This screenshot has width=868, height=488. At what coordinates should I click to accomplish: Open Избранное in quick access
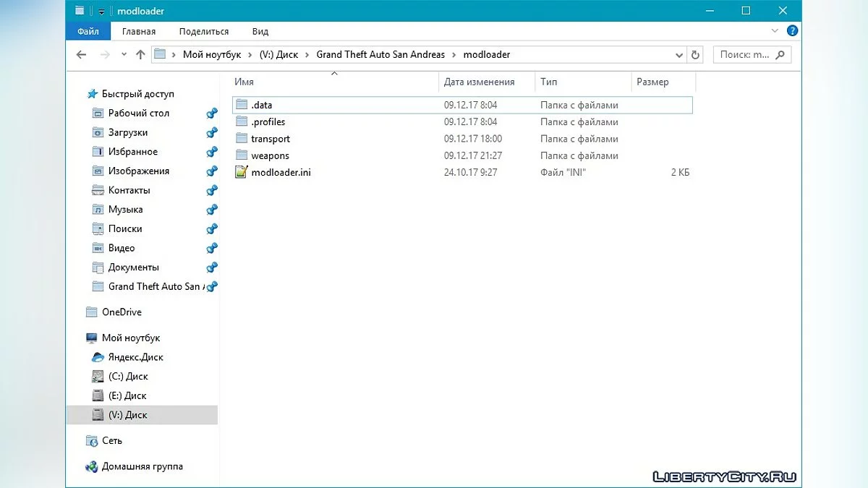coord(133,152)
